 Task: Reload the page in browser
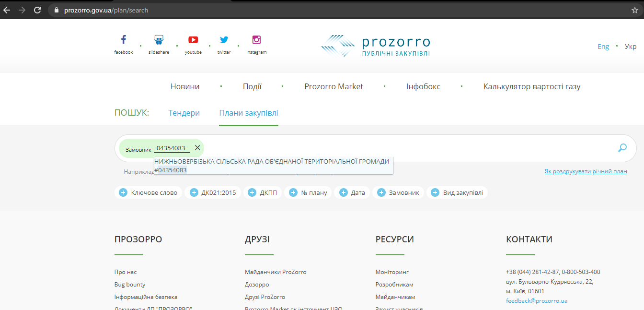click(37, 10)
